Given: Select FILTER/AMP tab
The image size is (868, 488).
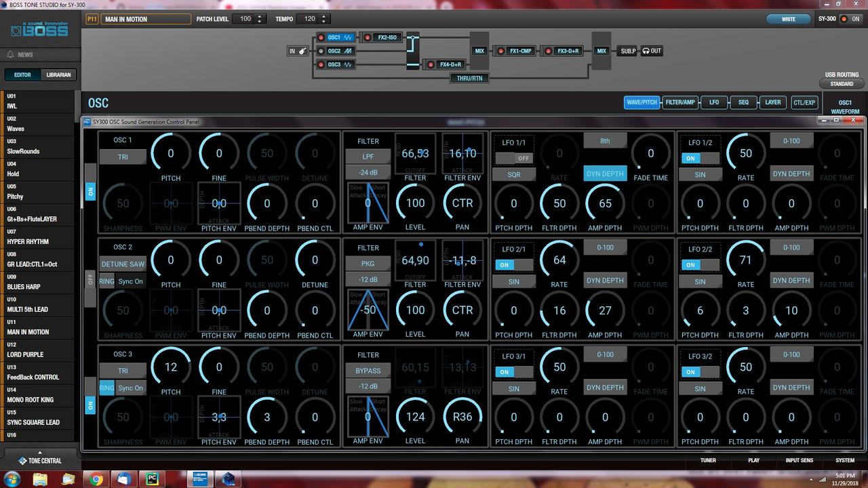Looking at the screenshot, I should point(680,102).
